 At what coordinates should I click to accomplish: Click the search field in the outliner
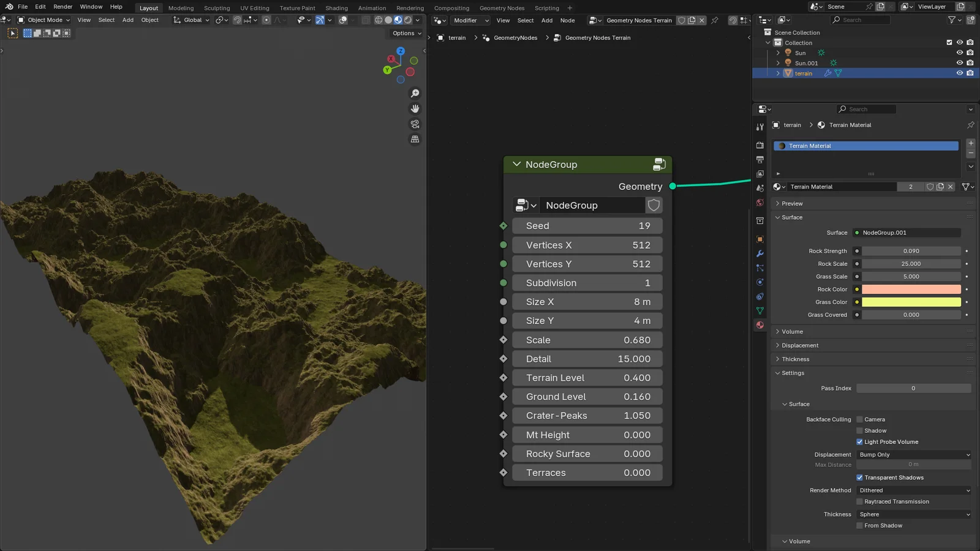click(x=860, y=20)
